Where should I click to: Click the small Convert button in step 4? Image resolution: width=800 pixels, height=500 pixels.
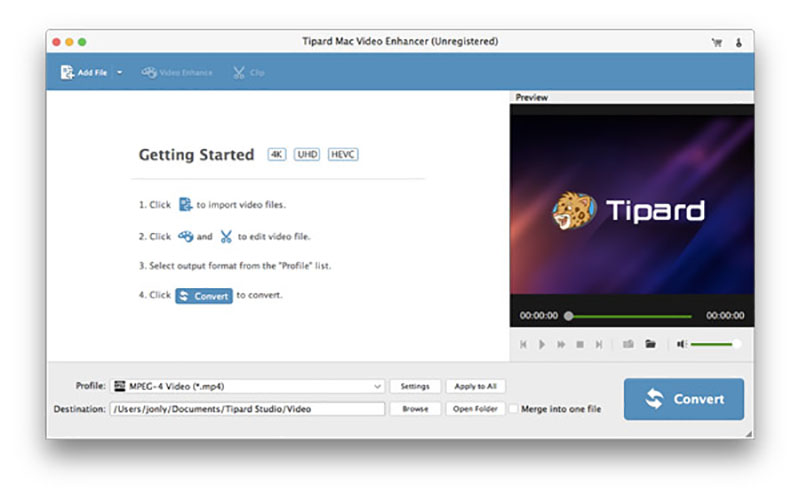pyautogui.click(x=204, y=296)
